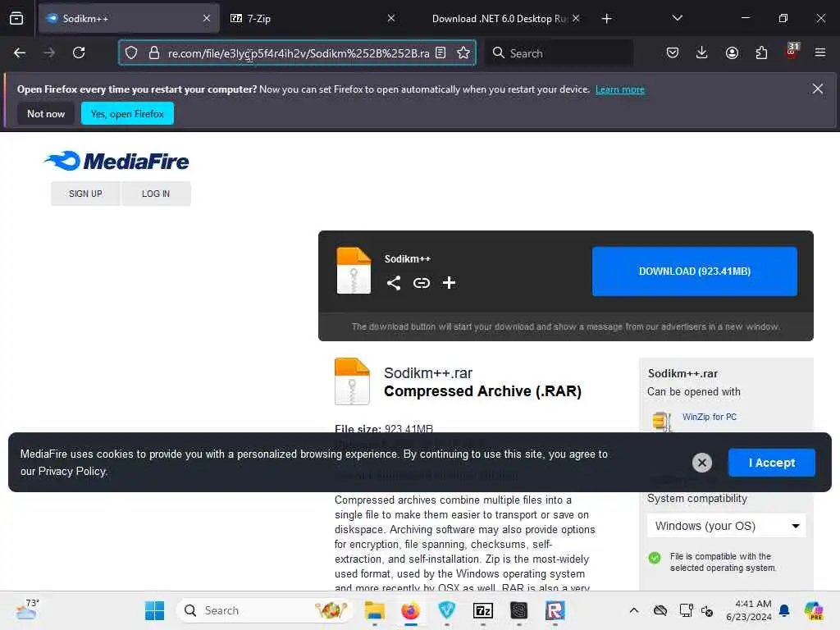The height and width of the screenshot is (630, 840).
Task: Copy link with the chain-link icon
Action: coord(422,283)
